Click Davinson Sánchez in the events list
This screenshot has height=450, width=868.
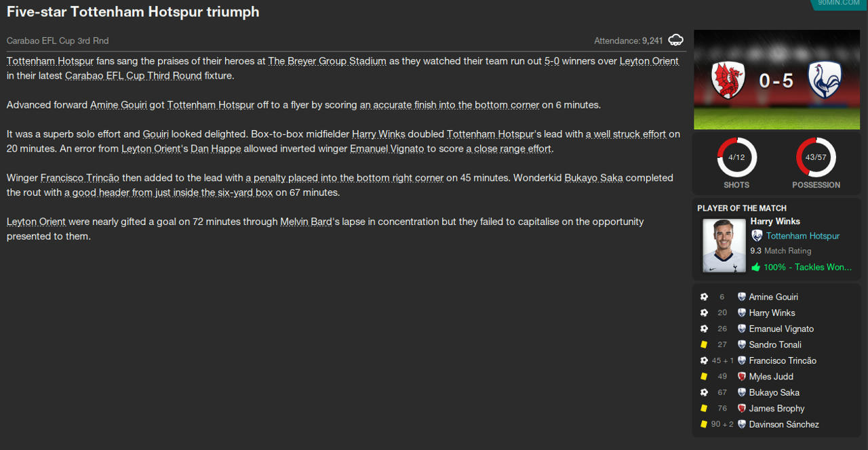pos(784,424)
